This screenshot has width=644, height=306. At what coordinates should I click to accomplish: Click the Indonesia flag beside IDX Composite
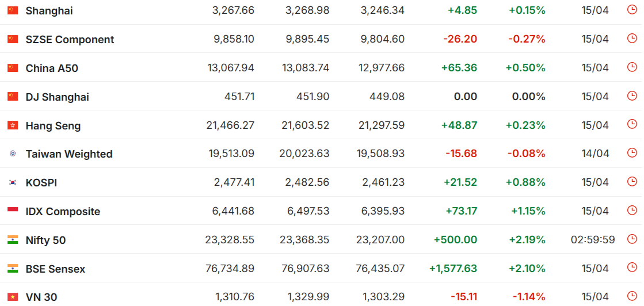pos(13,210)
